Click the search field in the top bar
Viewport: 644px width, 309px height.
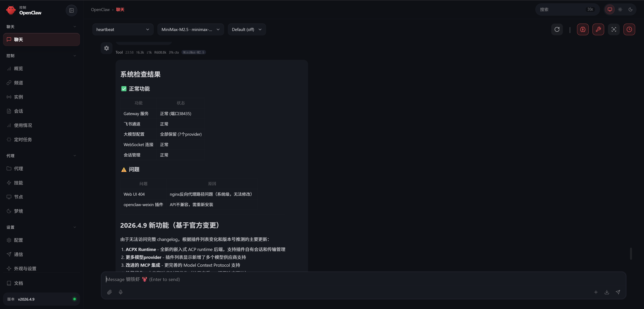(x=568, y=9)
